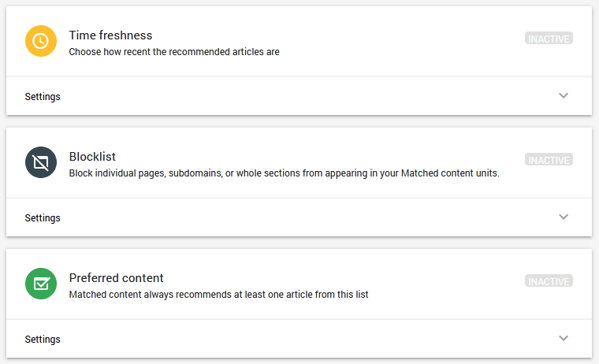This screenshot has width=599, height=364.
Task: Click the Settings label under Blocklist
Action: click(x=43, y=218)
